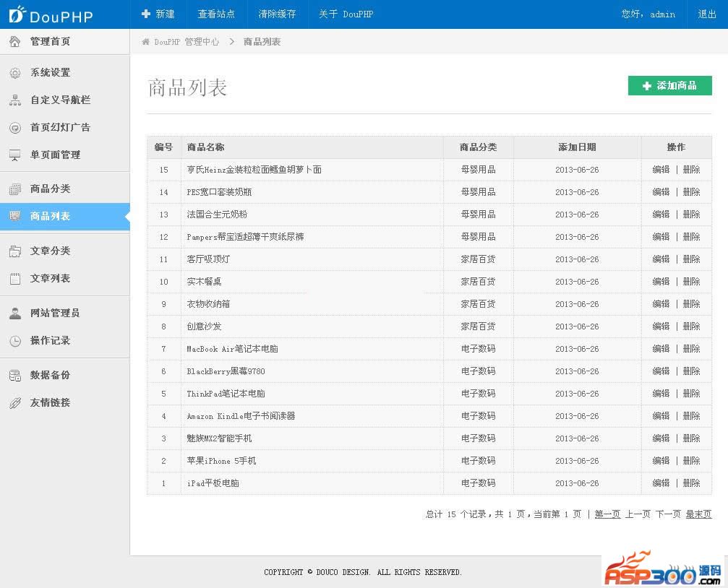The image size is (728, 588).
Task: Click the slideshow icon for 首页幻灯广告
Action: point(15,128)
